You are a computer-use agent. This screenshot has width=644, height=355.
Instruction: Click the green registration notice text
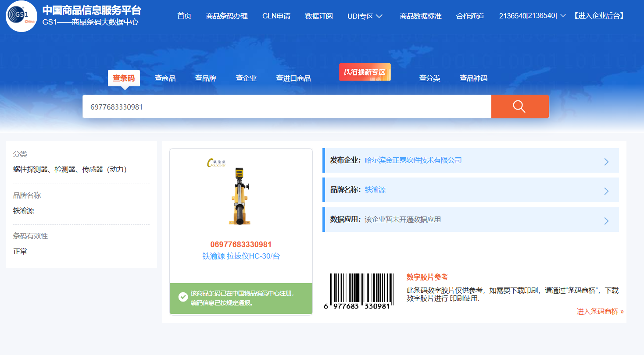242,298
